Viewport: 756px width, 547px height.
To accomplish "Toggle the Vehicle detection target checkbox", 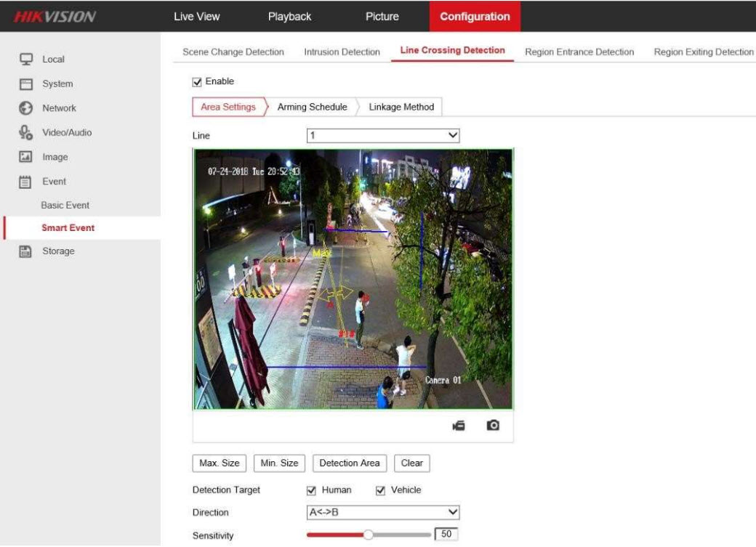I will pyautogui.click(x=381, y=490).
